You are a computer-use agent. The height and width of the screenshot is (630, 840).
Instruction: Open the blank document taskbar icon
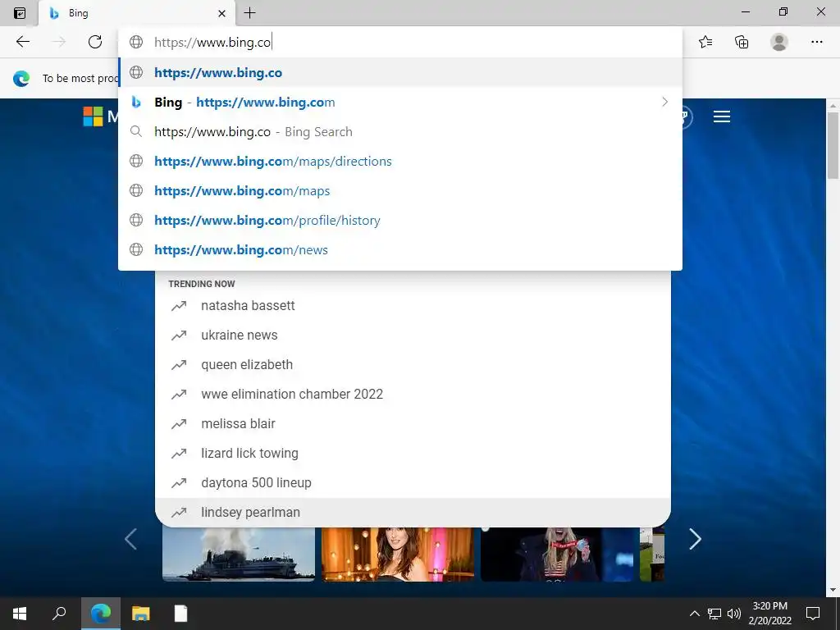coord(180,614)
